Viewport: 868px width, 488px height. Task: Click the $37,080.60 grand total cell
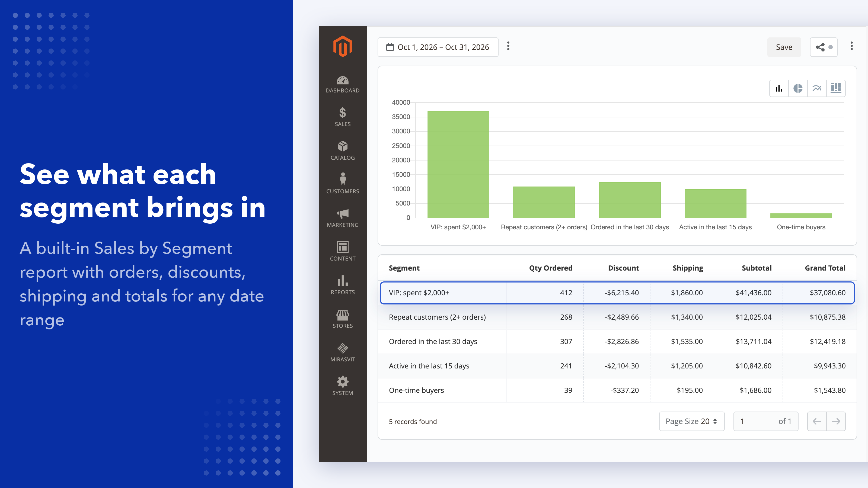pyautogui.click(x=828, y=293)
